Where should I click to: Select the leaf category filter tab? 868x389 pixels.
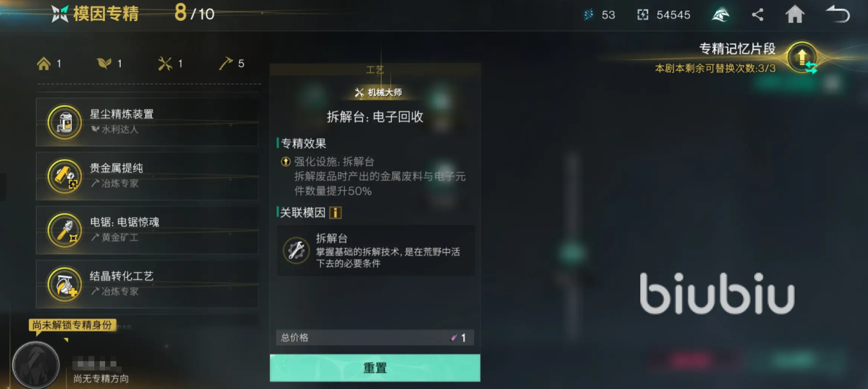[109, 64]
